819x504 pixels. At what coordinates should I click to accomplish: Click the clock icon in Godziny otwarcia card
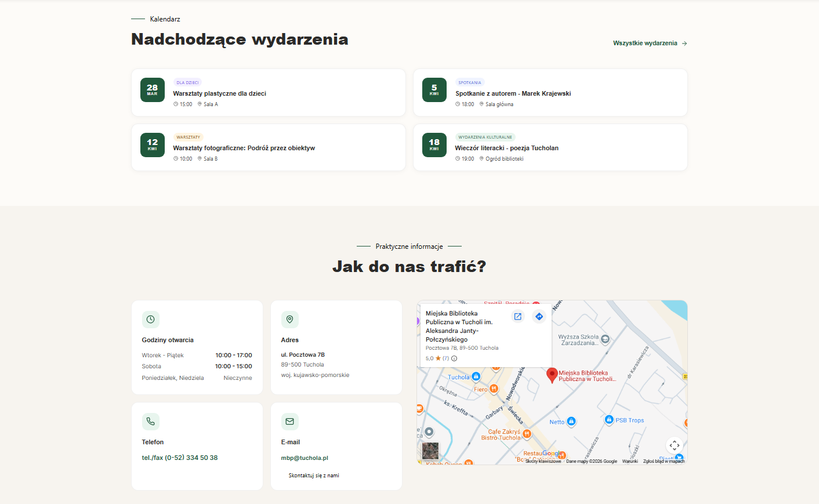(151, 320)
